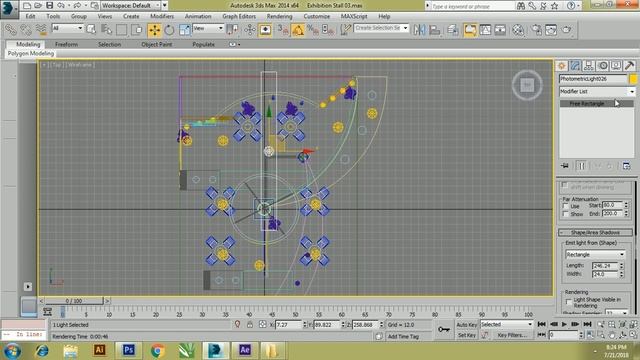Image resolution: width=640 pixels, height=360 pixels.
Task: Collapse the Shape/Area Shadows rollout
Action: (595, 232)
